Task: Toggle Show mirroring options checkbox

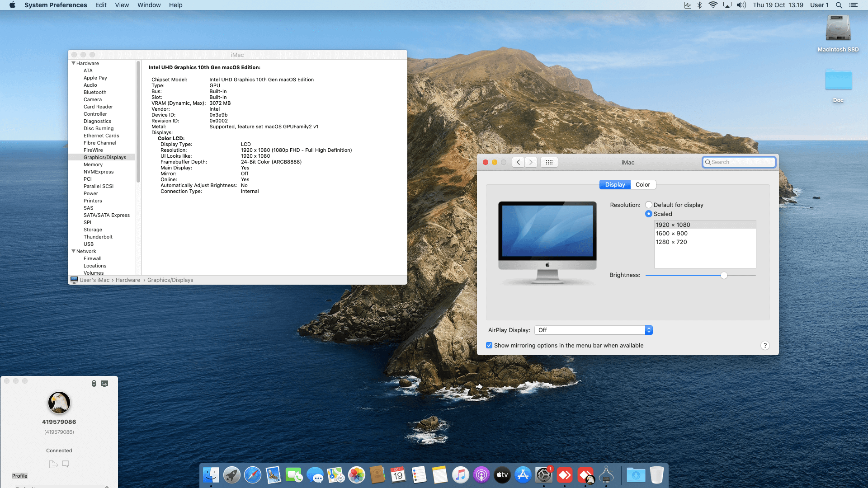Action: point(489,345)
